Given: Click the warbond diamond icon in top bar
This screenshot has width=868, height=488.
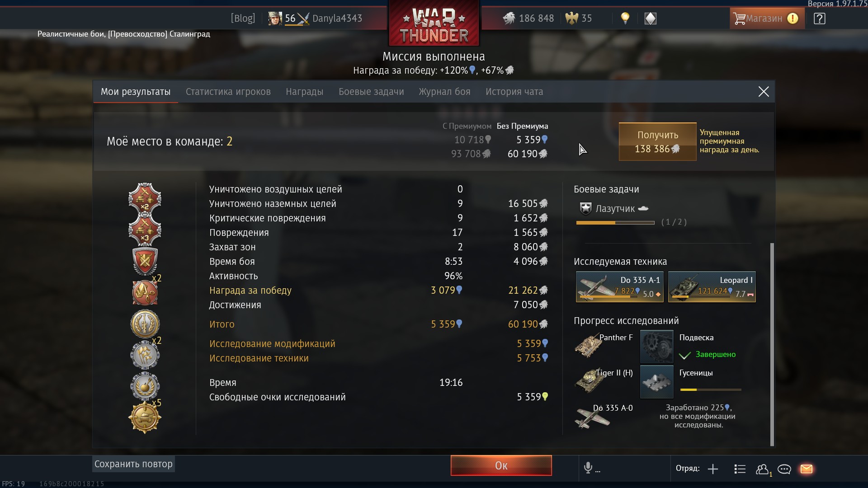Looking at the screenshot, I should [x=650, y=19].
